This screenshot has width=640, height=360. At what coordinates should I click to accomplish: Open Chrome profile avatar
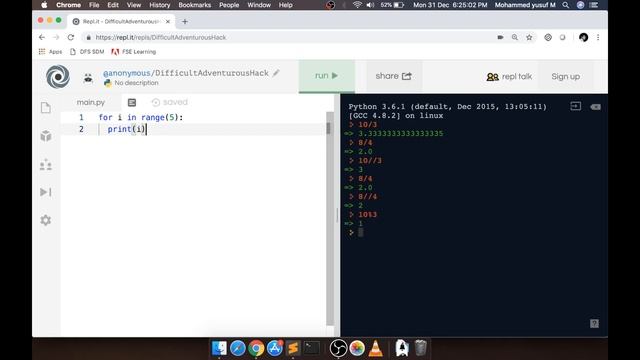coord(583,37)
